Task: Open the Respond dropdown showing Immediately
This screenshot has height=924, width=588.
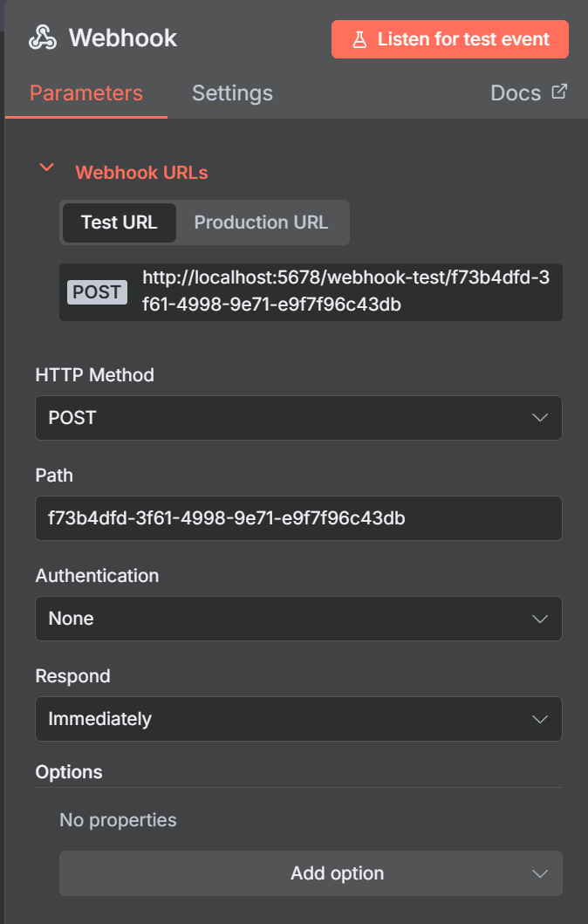Action: (298, 719)
